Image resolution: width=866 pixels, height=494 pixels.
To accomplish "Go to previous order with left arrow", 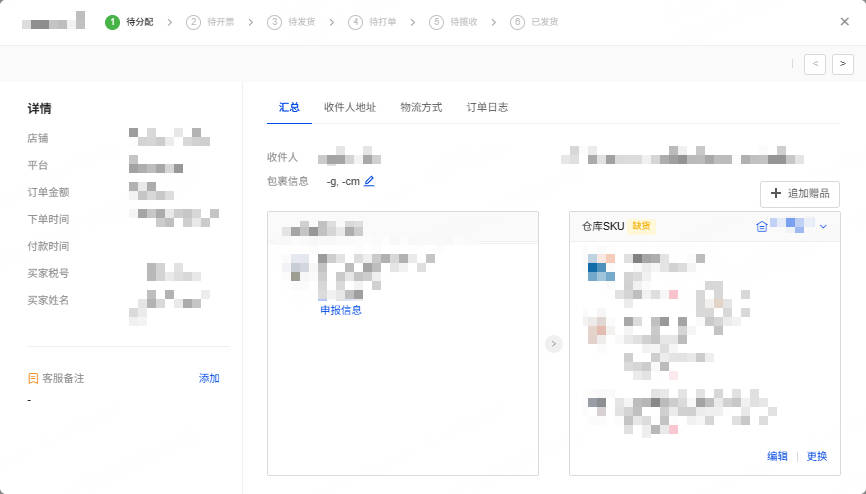I will pyautogui.click(x=816, y=64).
